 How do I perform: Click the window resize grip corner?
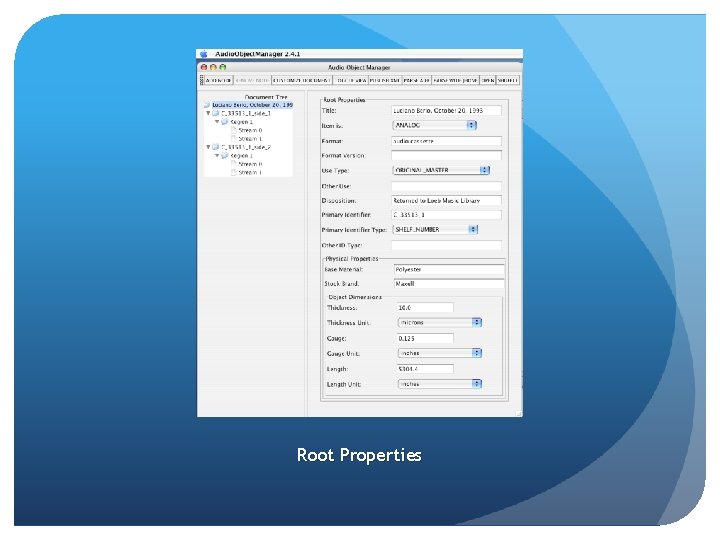point(519,413)
